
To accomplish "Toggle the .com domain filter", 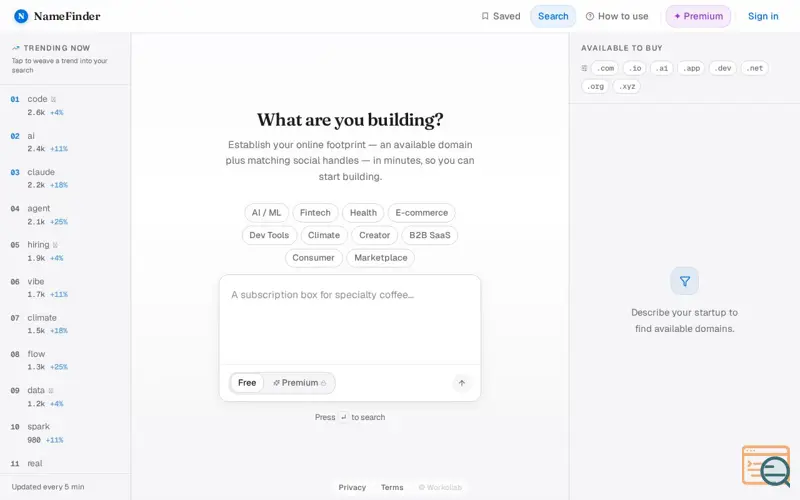I will pos(605,68).
